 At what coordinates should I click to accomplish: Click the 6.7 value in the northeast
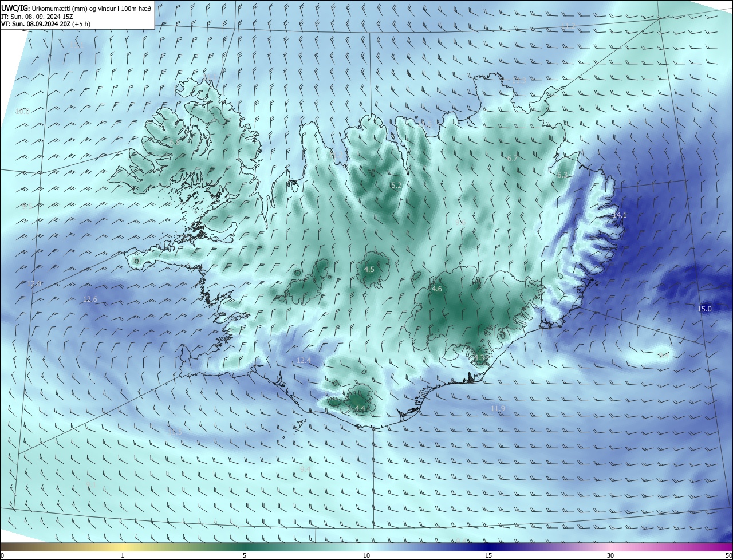tap(513, 158)
